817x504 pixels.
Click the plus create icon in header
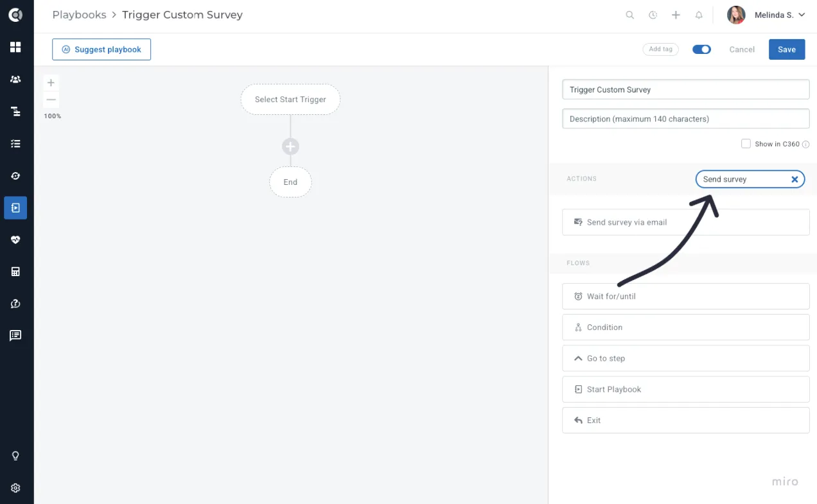[676, 15]
